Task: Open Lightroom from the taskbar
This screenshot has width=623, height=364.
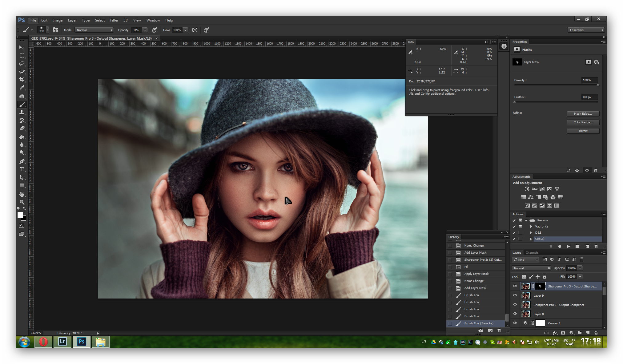Action: 62,342
